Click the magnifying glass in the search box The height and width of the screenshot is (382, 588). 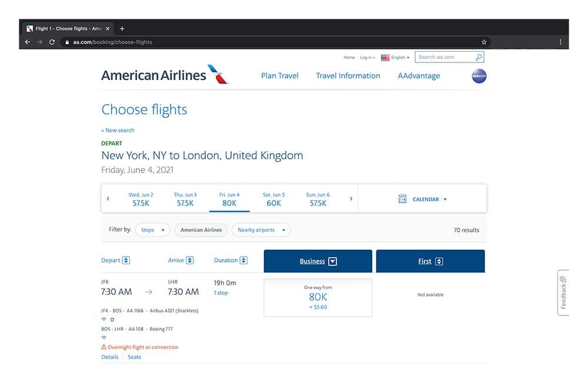click(479, 57)
